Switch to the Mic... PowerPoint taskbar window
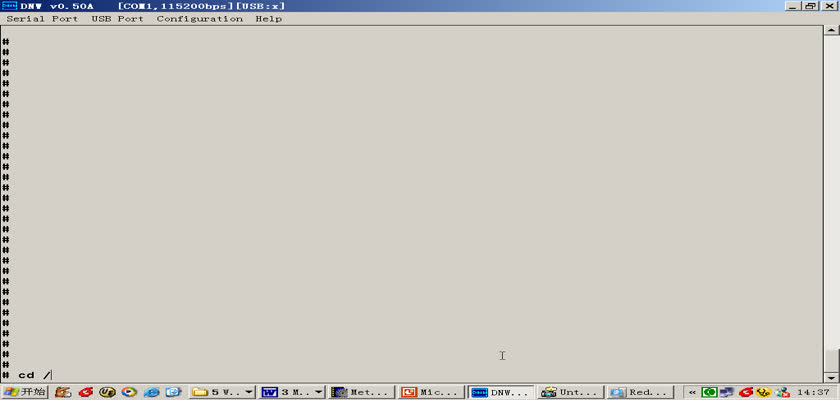Image resolution: width=840 pixels, height=400 pixels. click(x=431, y=392)
